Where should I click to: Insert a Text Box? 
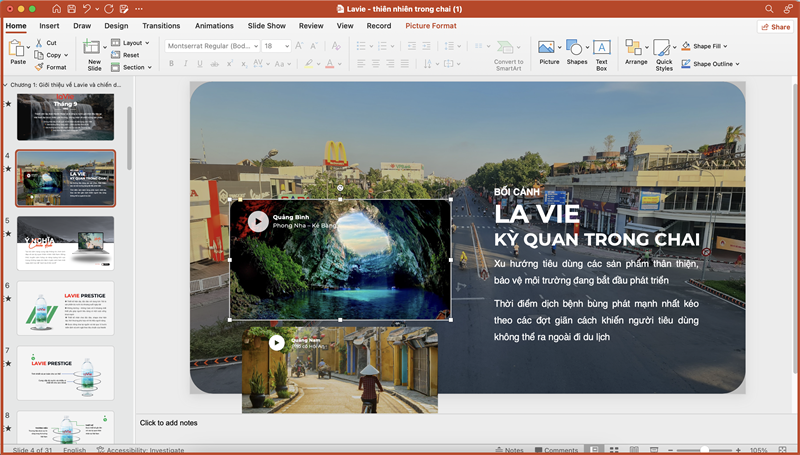[601, 50]
